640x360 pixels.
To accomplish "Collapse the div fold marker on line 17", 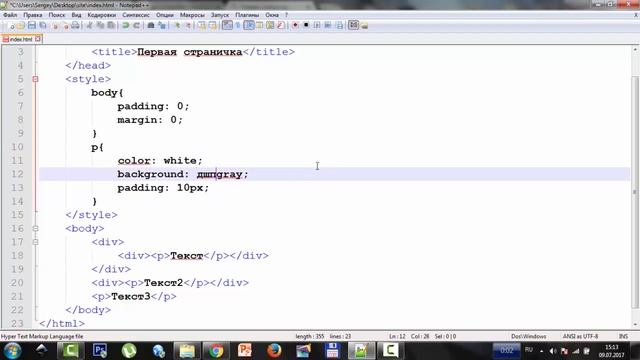I will pyautogui.click(x=36, y=242).
